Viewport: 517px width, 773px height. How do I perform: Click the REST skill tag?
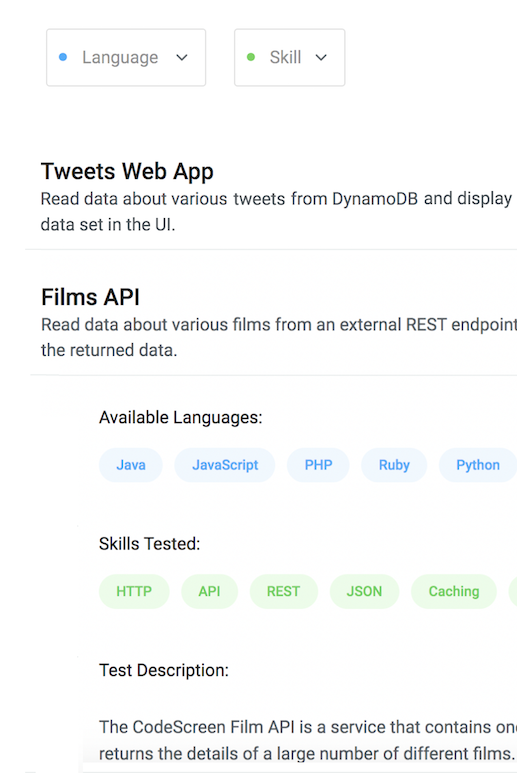coord(283,591)
